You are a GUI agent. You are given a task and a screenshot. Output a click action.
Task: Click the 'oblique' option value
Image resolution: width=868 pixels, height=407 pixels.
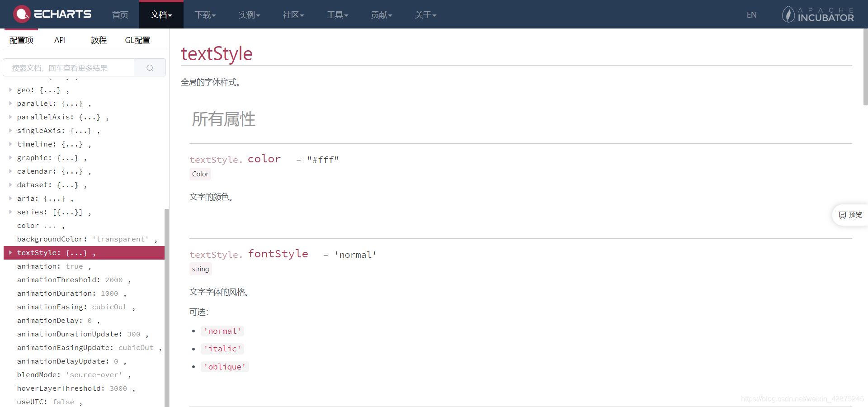225,367
